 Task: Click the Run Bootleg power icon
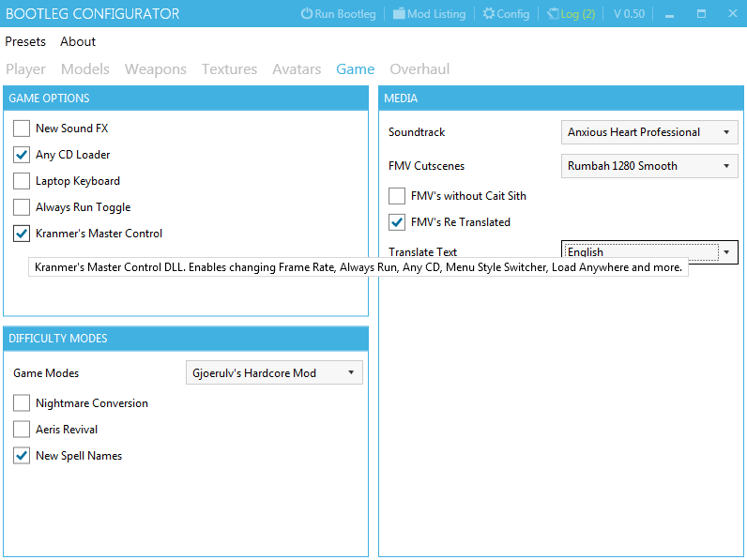(306, 13)
